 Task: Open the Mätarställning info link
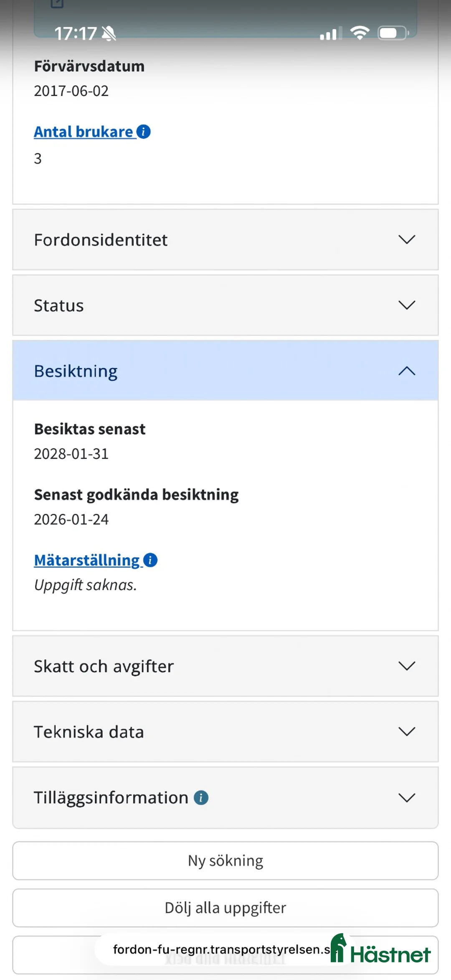[x=87, y=560]
